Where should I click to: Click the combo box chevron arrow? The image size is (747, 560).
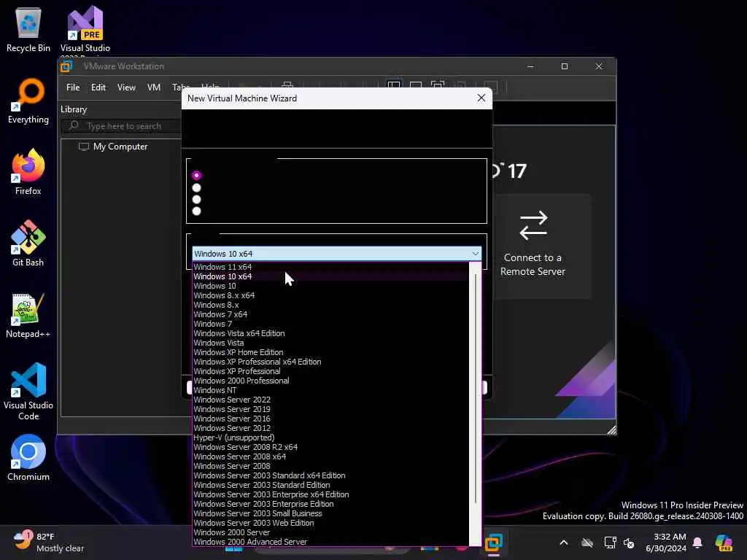[475, 254]
